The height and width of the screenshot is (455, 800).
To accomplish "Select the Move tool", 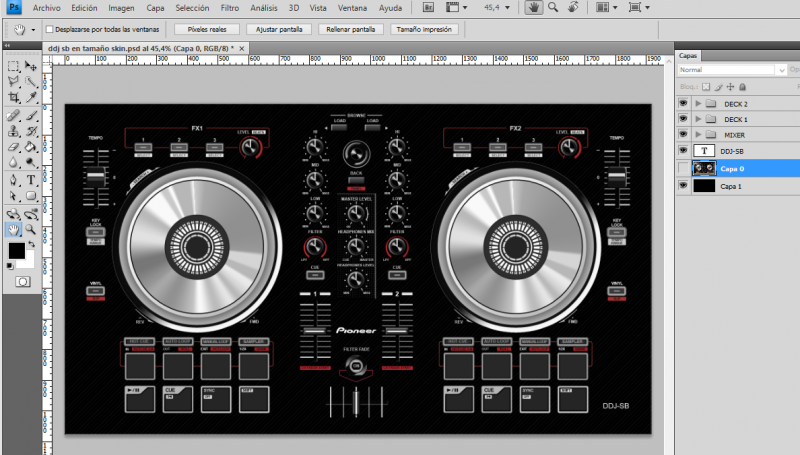I will coord(31,66).
